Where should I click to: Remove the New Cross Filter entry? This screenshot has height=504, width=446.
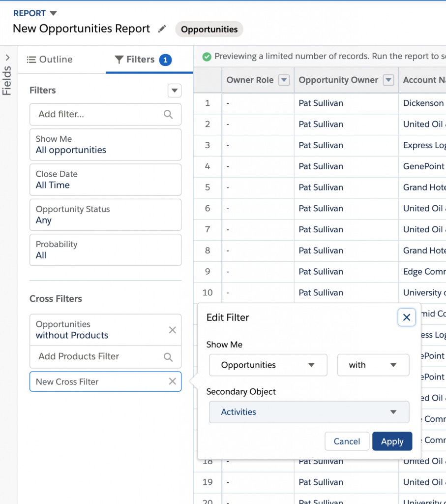(173, 381)
